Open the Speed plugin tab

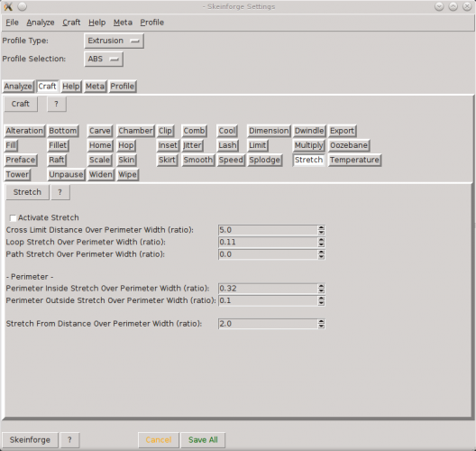(231, 160)
